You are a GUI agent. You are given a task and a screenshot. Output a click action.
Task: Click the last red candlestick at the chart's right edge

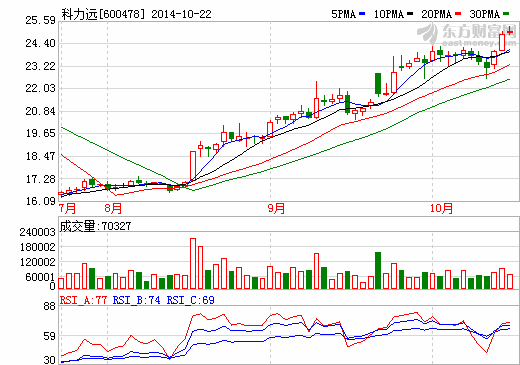pos(510,32)
